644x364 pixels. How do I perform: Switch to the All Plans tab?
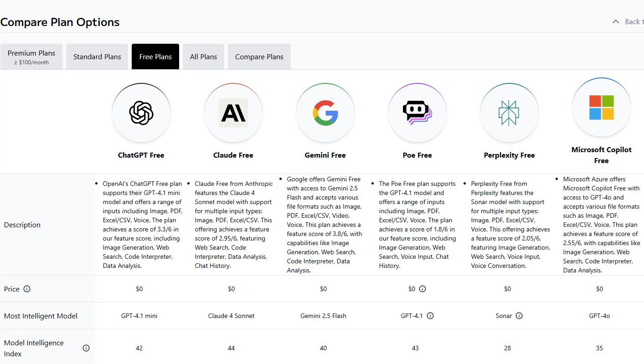point(203,57)
